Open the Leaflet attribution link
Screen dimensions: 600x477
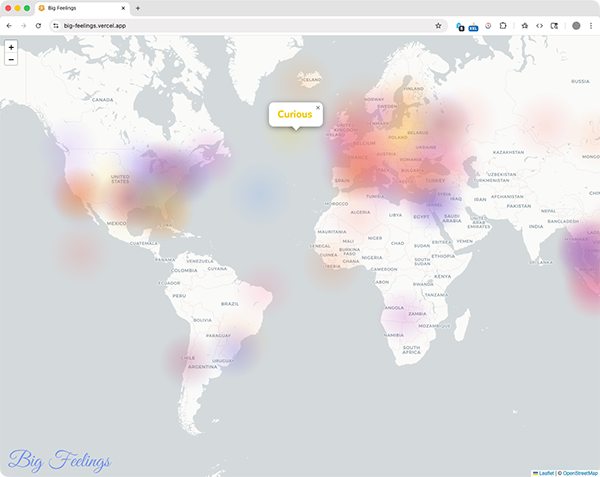[x=546, y=472]
